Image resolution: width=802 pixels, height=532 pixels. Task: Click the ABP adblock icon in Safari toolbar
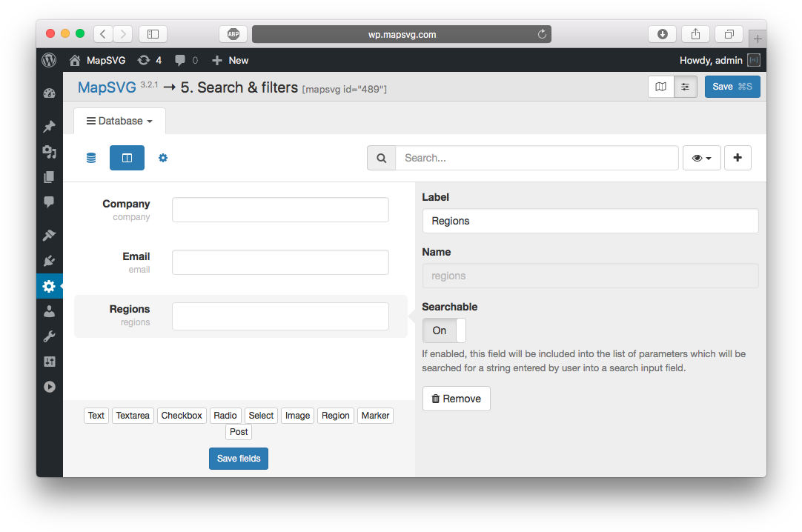tap(233, 33)
